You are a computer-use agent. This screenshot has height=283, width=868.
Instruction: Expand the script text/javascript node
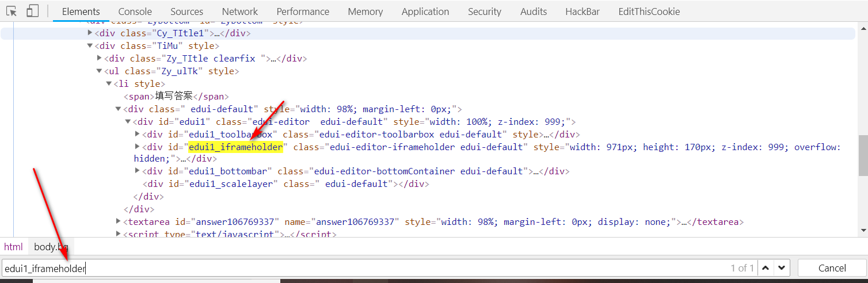click(x=119, y=234)
